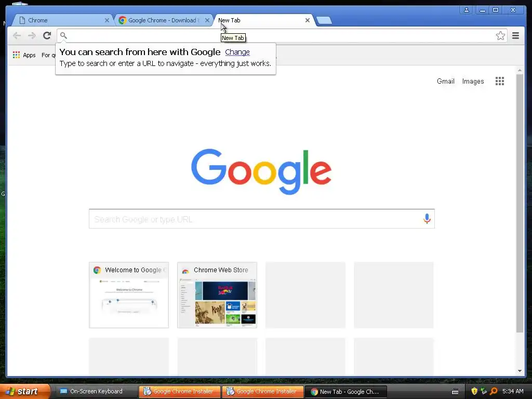
Task: Start voice search with the microphone icon
Action: click(x=427, y=219)
